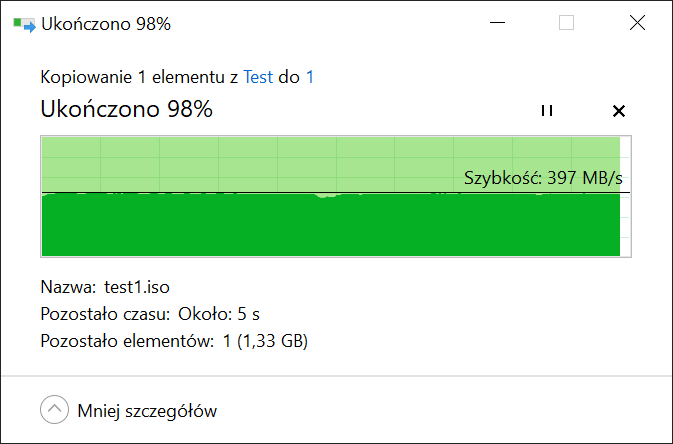
Task: Select the file name 'test1.iso'
Action: 137,287
